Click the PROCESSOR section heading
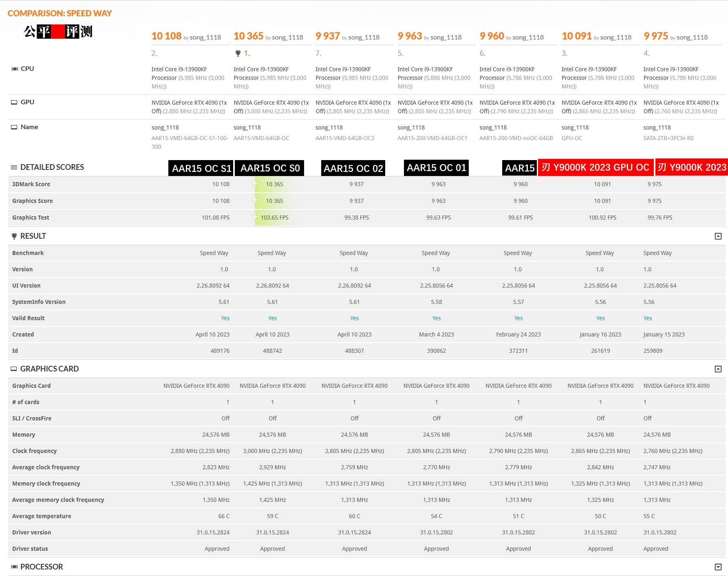Image resolution: width=728 pixels, height=576 pixels. [42, 567]
